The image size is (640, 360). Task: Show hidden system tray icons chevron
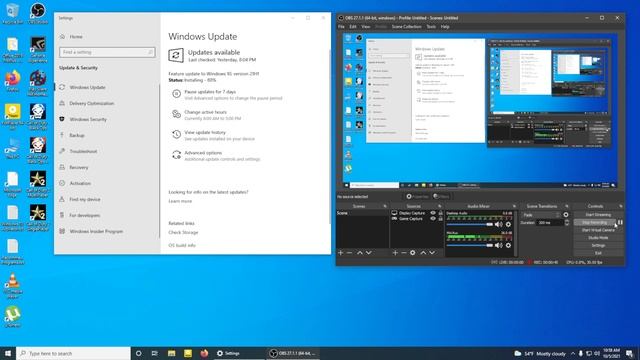pyautogui.click(x=573, y=353)
